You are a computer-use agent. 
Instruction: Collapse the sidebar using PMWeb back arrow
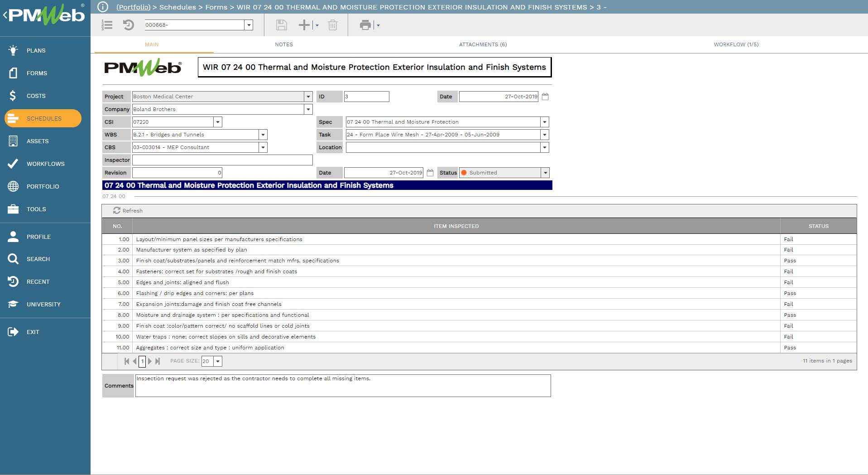pyautogui.click(x=5, y=15)
